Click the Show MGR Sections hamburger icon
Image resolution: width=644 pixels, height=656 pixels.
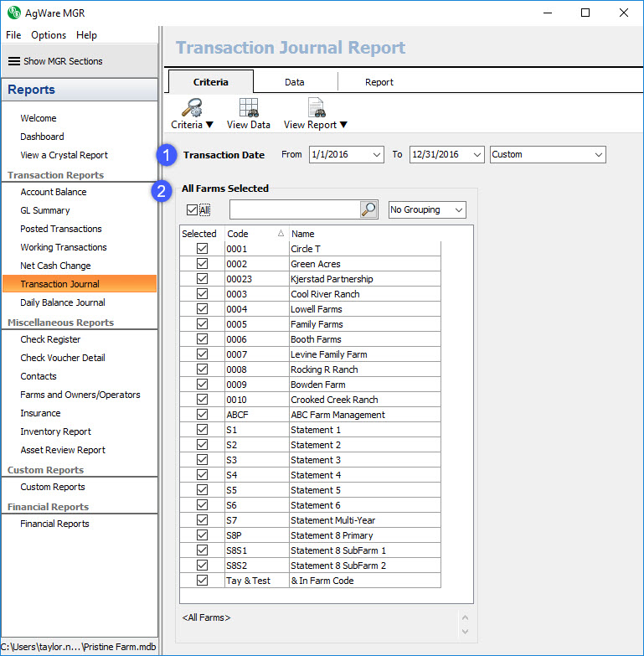pos(13,61)
